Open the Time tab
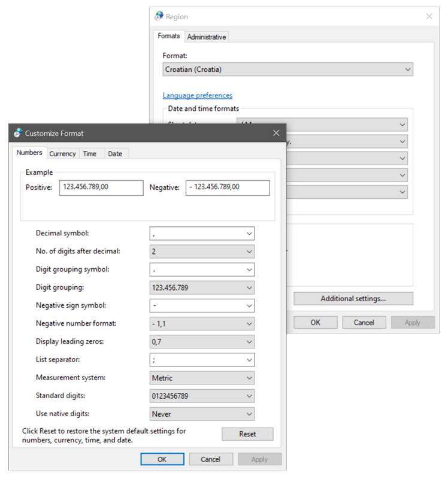 pos(90,154)
